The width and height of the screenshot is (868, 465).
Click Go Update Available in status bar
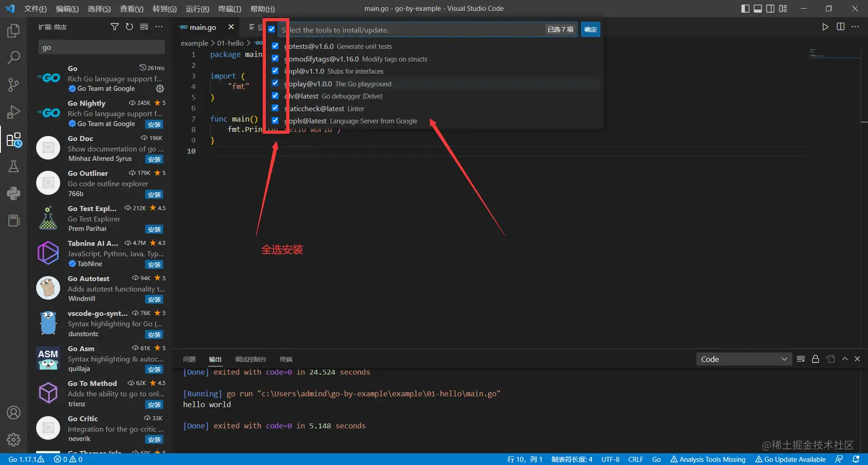pyautogui.click(x=790, y=459)
